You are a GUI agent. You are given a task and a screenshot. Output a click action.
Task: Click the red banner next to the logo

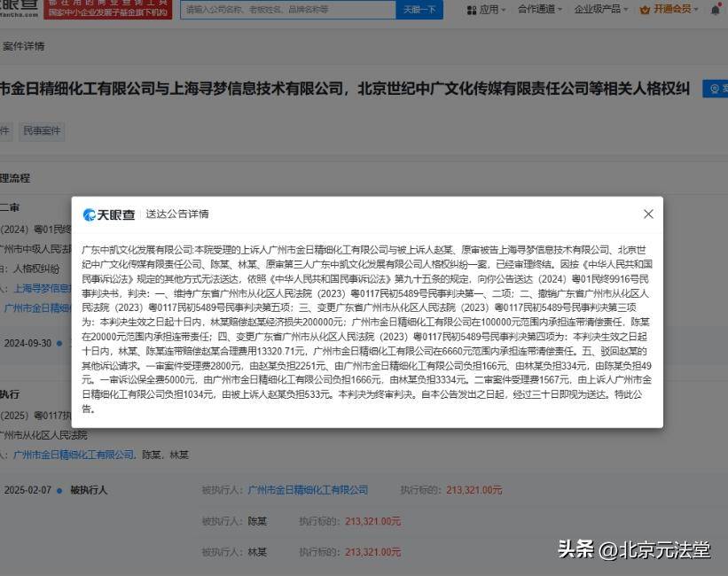coord(107,9)
